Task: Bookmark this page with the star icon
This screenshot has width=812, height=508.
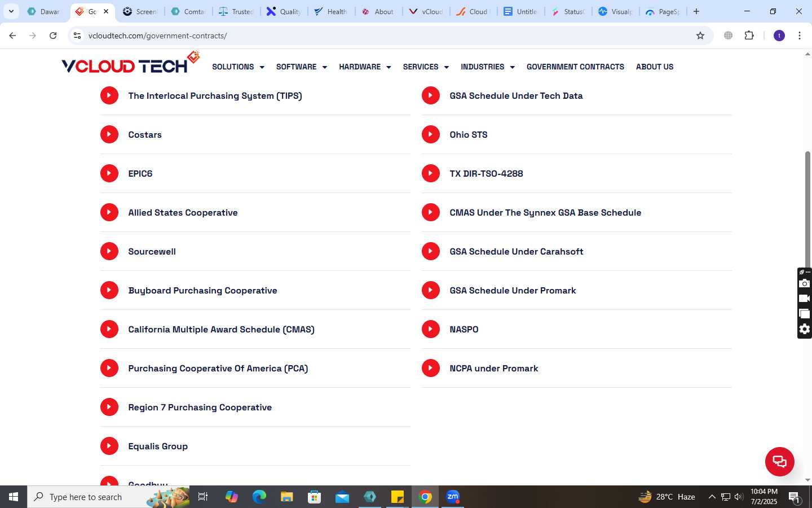Action: point(700,36)
